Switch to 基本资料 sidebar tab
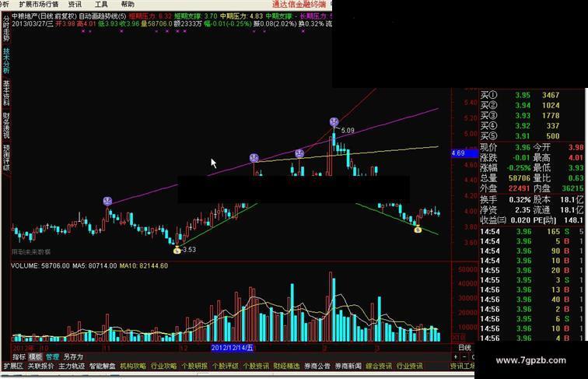This screenshot has width=588, height=379. 6,93
